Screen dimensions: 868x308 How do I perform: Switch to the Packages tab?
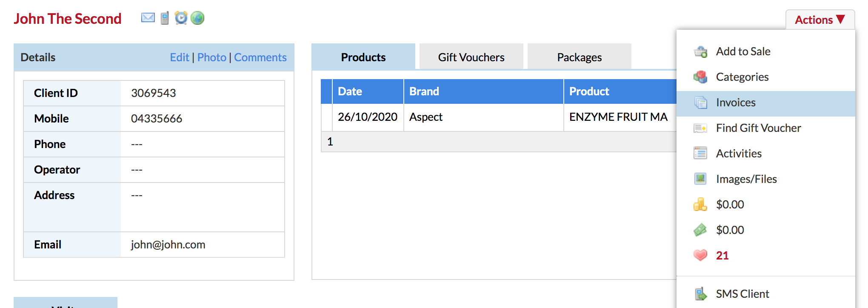(x=580, y=57)
